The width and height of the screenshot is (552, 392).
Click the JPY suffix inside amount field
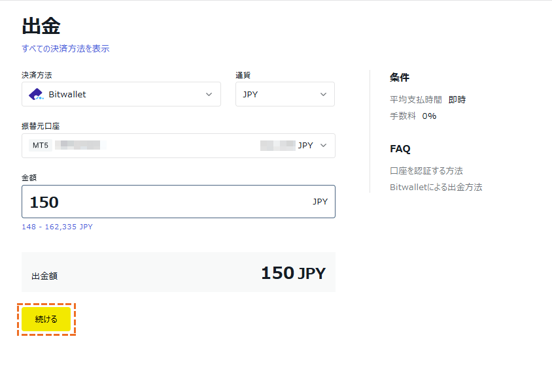320,201
